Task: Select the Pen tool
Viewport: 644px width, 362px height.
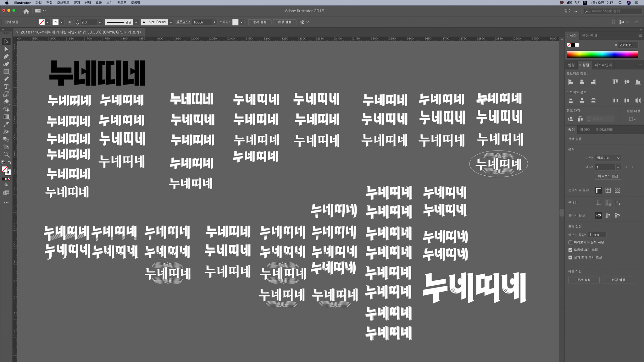Action: click(x=6, y=57)
